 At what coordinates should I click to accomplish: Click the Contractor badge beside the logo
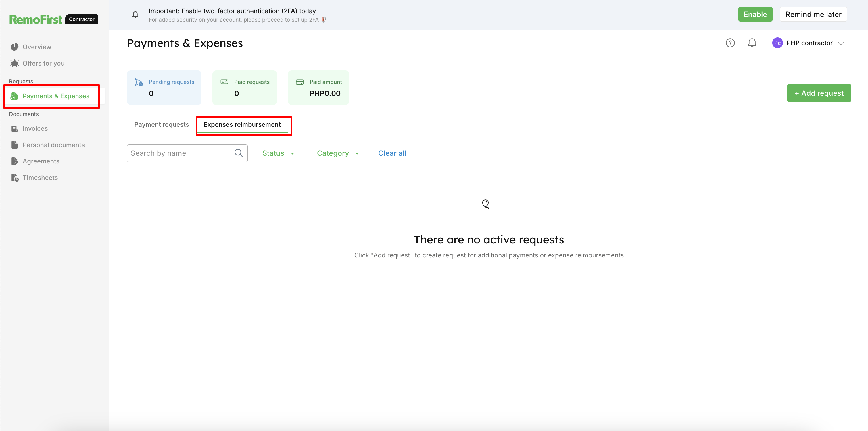82,19
